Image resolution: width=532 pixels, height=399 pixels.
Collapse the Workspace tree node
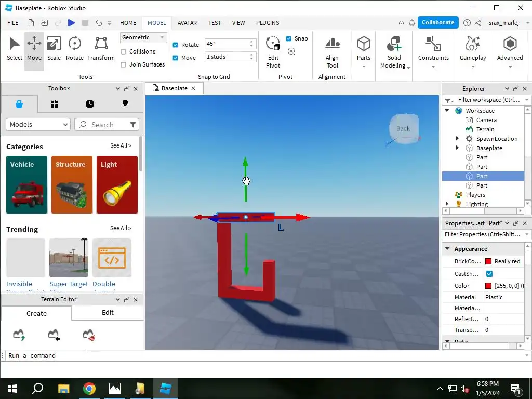(447, 110)
